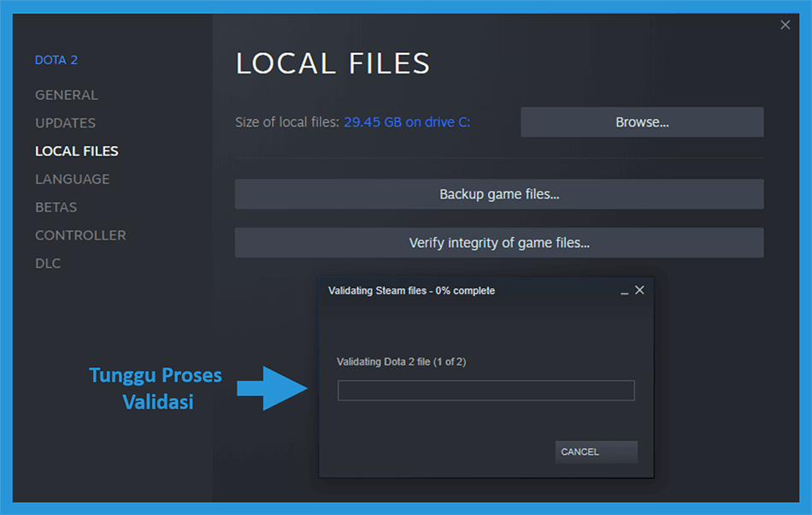
Task: Click Backup game files... button
Action: (x=499, y=194)
